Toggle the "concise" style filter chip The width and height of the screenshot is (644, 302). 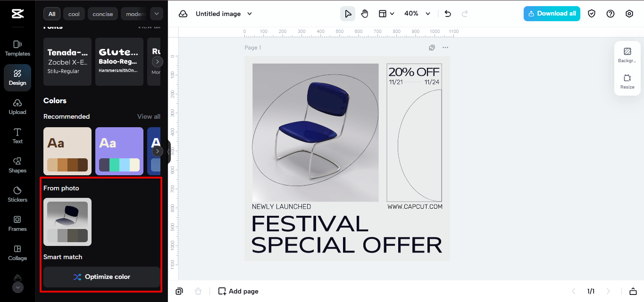[102, 14]
